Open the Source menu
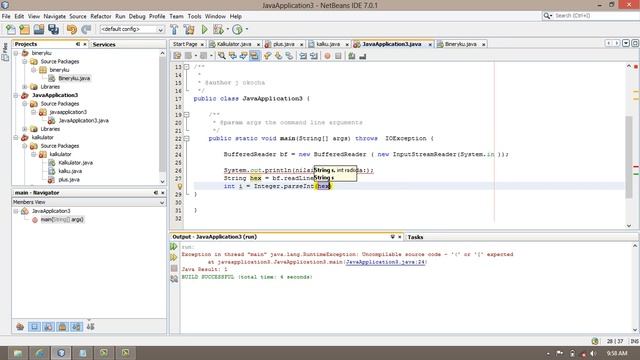 [x=78, y=16]
